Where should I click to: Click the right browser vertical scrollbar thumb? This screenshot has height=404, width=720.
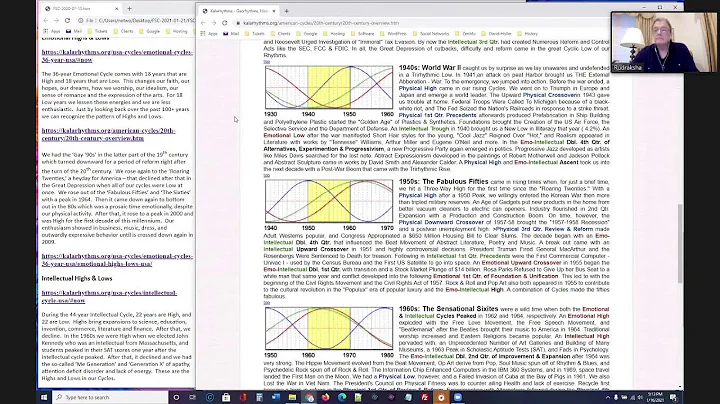coord(680,244)
